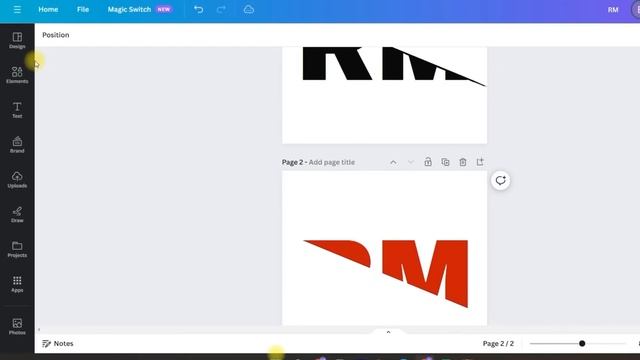Click Add page title field for Page 2
Viewport: 640px width, 360px height.
click(331, 162)
